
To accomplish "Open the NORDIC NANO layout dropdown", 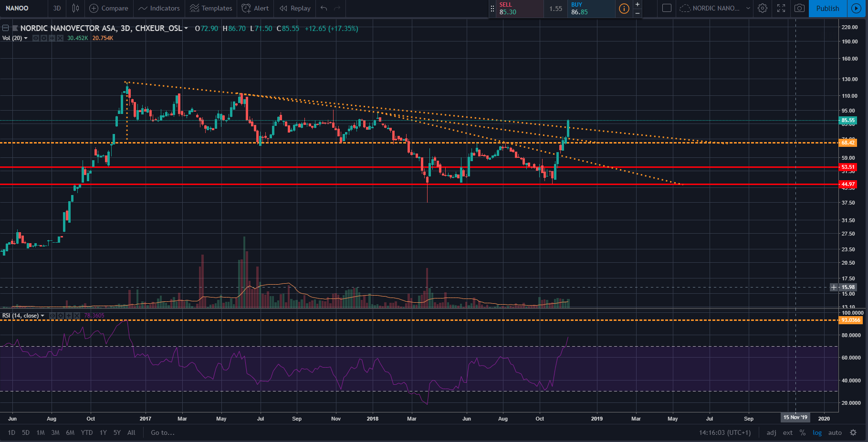I will (x=714, y=8).
